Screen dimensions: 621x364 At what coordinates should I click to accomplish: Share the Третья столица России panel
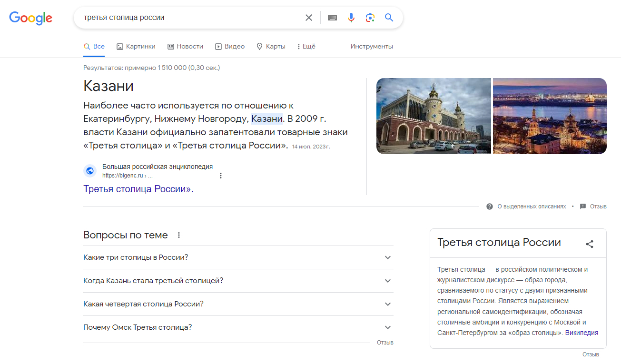(x=590, y=244)
